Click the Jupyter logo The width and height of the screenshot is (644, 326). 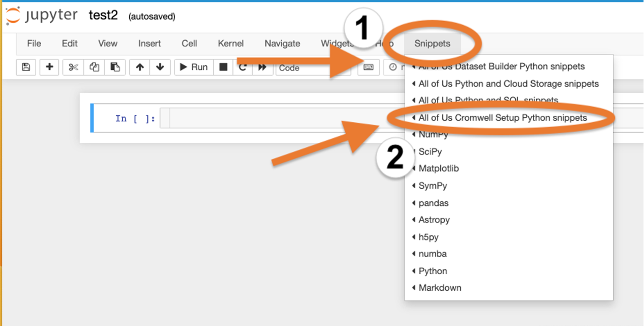coord(42,15)
